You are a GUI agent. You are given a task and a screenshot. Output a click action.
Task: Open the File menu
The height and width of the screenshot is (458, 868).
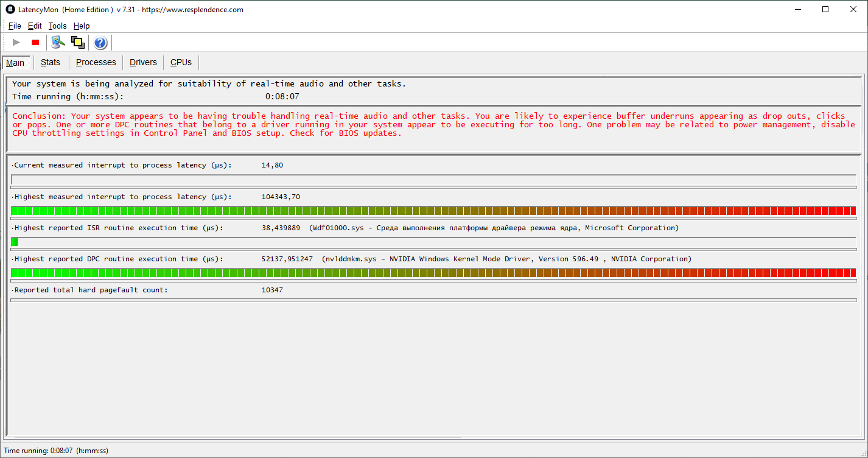click(15, 26)
